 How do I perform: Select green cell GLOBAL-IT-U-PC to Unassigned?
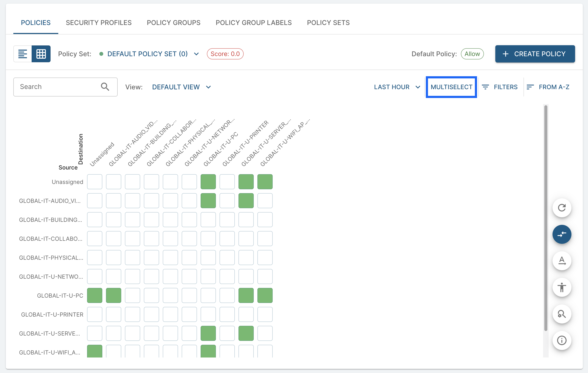click(95, 295)
